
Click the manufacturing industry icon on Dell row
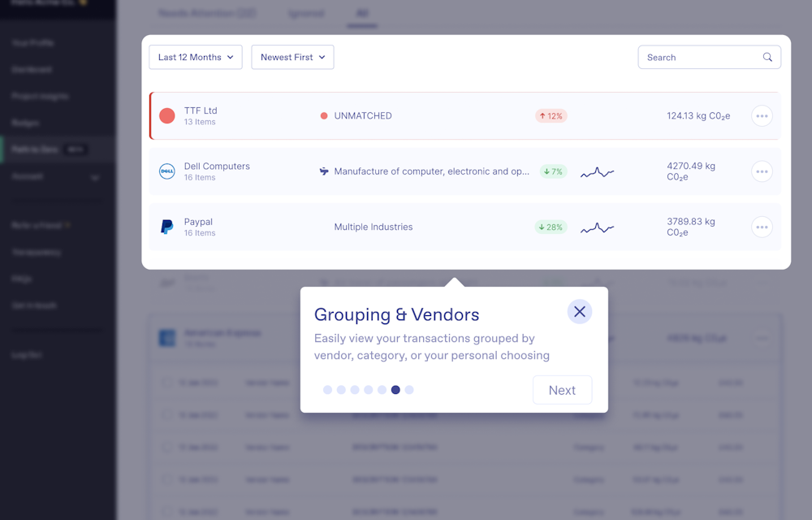click(324, 171)
